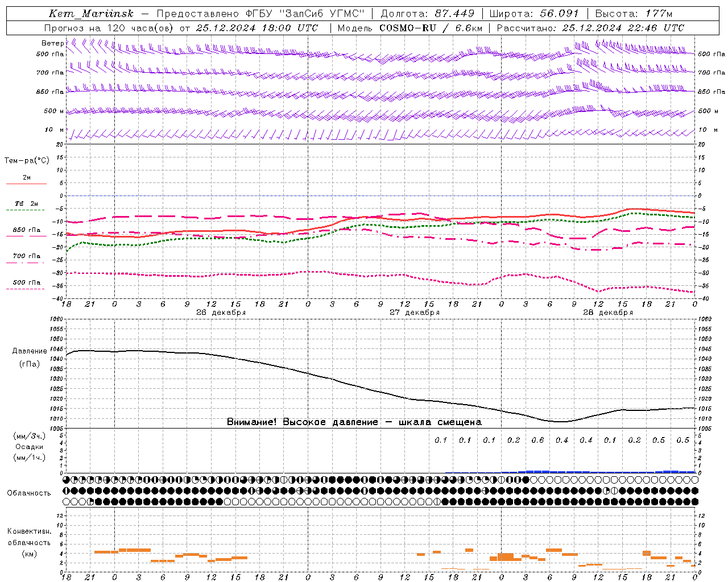Click the 26 декабря date label
728x582 pixels.
pyautogui.click(x=221, y=313)
